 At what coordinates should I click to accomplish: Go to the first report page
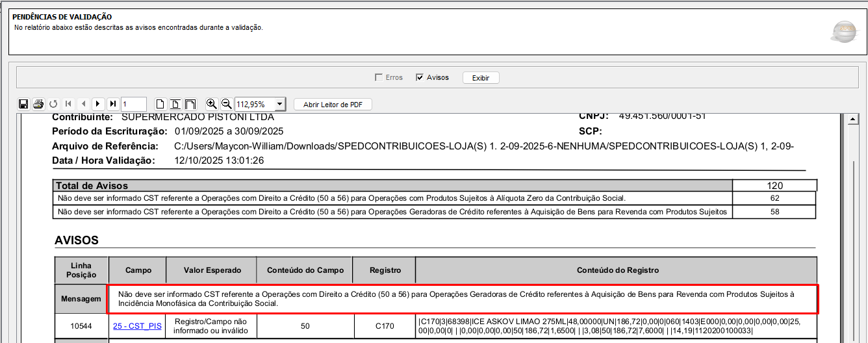point(68,104)
